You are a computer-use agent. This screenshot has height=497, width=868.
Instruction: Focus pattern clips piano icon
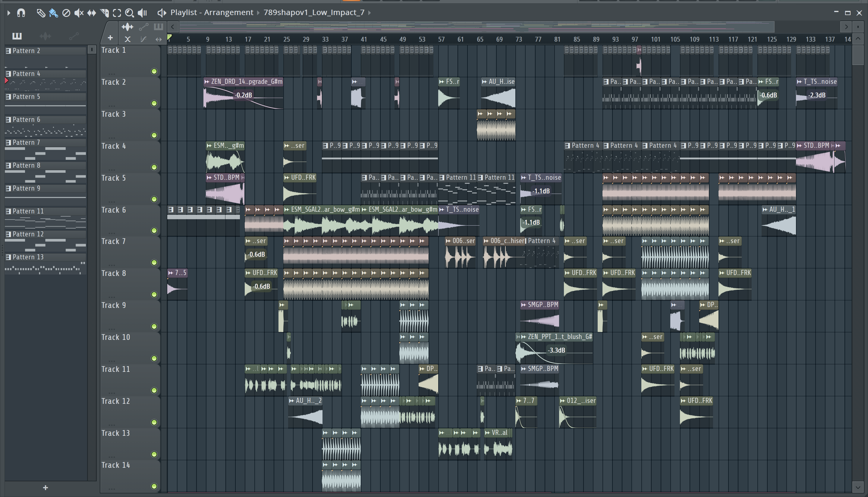(158, 27)
